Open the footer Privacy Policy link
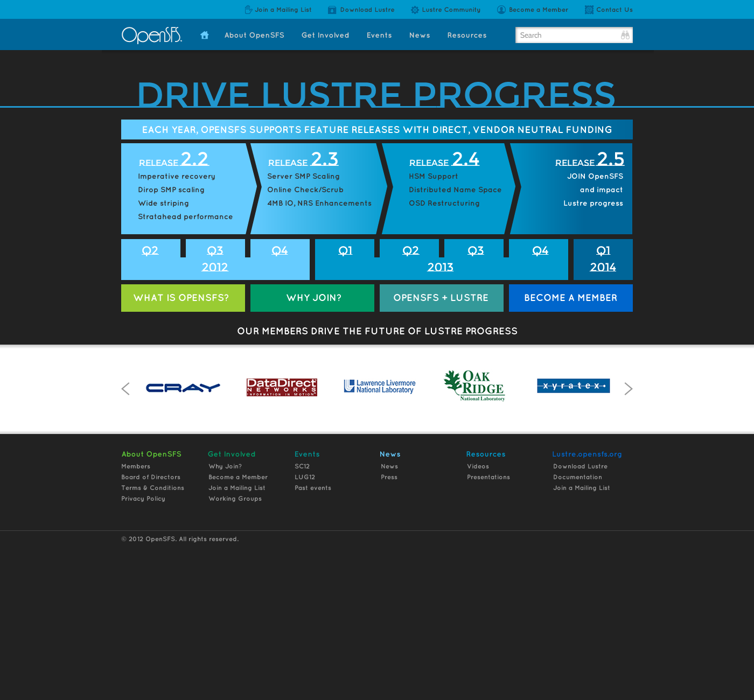The height and width of the screenshot is (700, 754). coord(143,499)
